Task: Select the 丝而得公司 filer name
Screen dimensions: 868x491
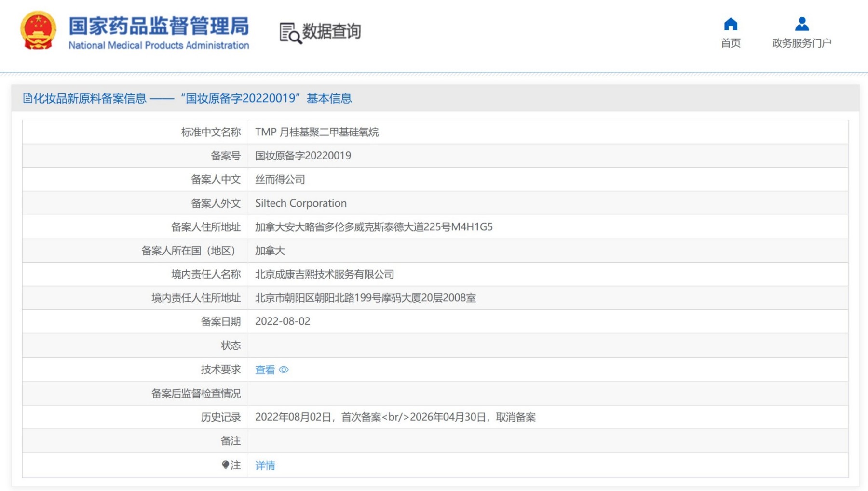Action: [280, 179]
